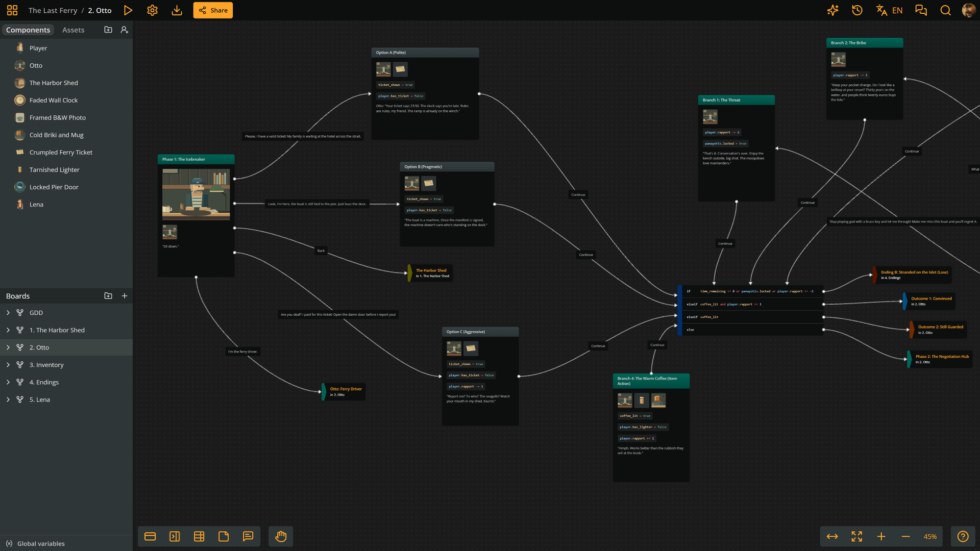Image resolution: width=980 pixels, height=551 pixels.
Task: Click the Share button
Action: 213,10
